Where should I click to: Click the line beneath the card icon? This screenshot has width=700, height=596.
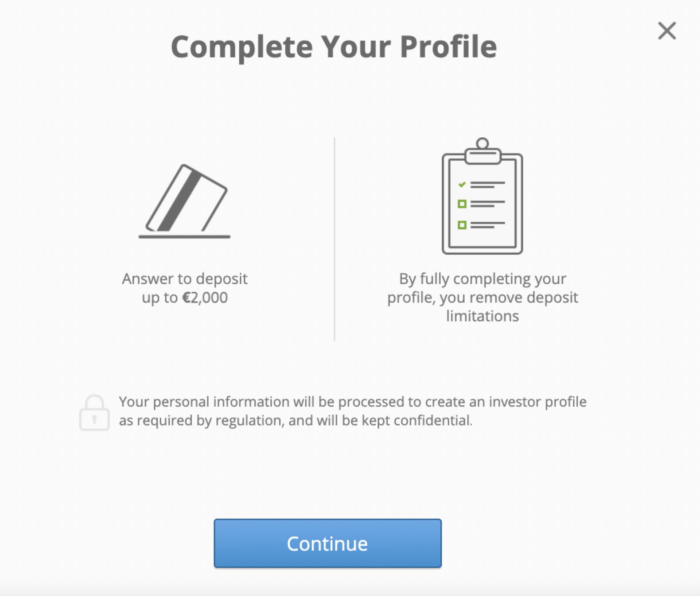tap(184, 237)
